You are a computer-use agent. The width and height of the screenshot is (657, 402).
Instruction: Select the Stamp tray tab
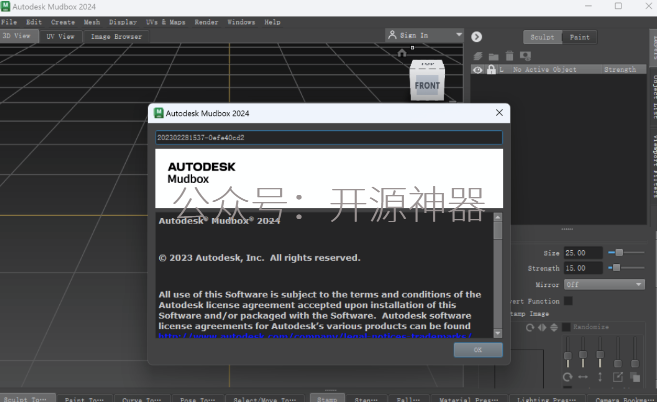pyautogui.click(x=327, y=398)
